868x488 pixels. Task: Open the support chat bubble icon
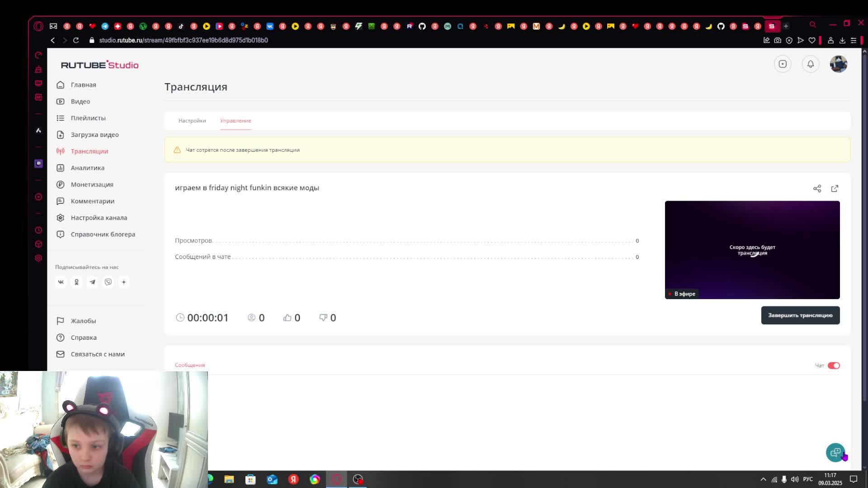click(x=835, y=452)
